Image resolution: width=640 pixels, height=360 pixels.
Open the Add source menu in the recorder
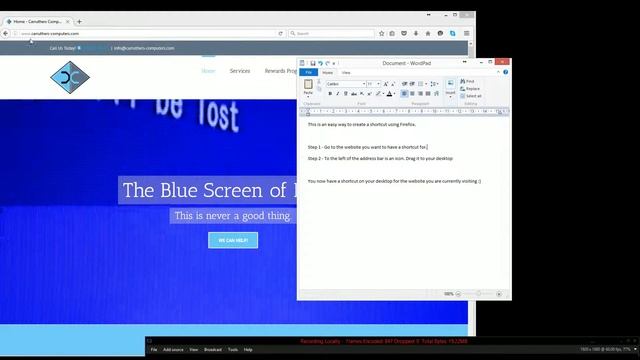173,350
